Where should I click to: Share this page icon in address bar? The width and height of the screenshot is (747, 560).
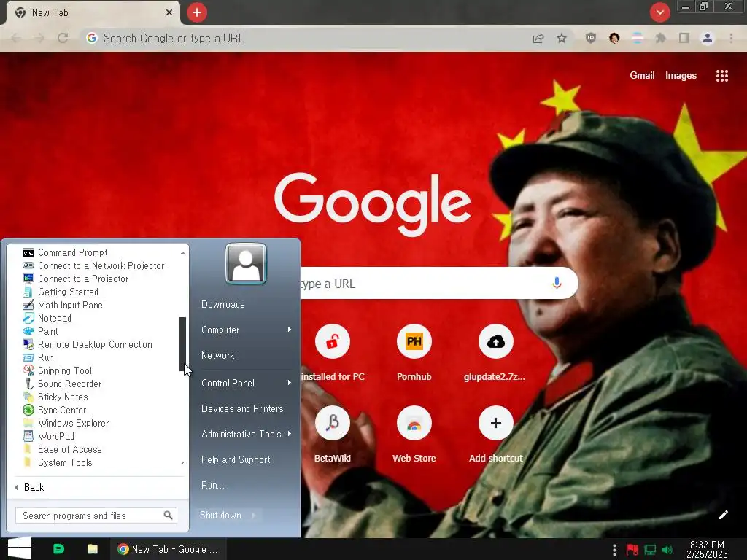tap(538, 38)
